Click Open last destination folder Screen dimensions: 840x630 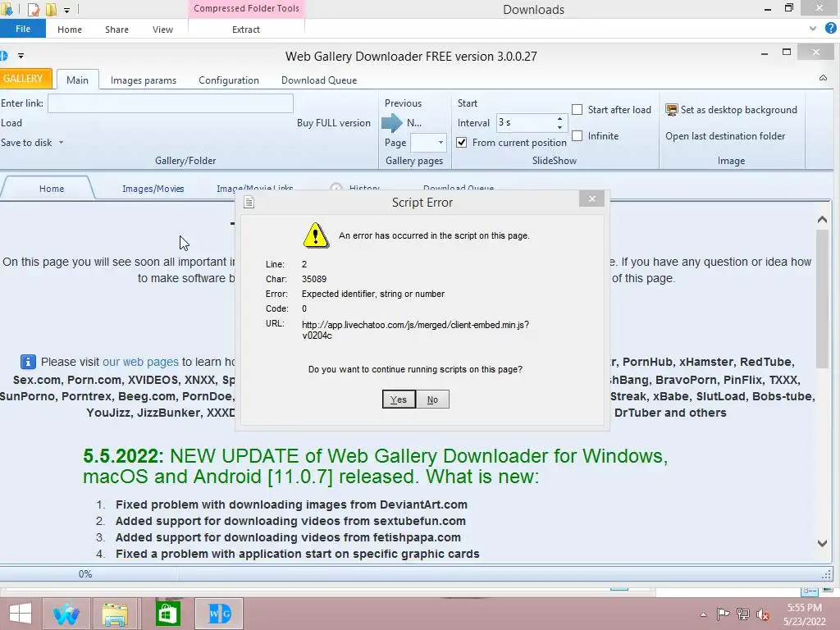[725, 136]
